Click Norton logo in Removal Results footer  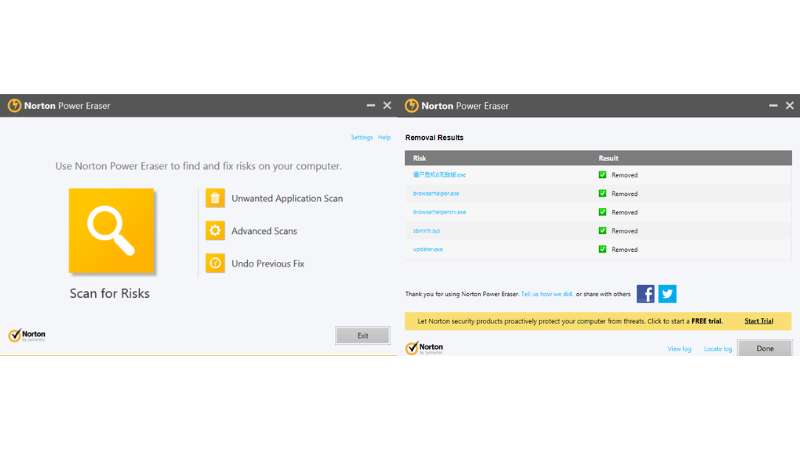(x=424, y=348)
